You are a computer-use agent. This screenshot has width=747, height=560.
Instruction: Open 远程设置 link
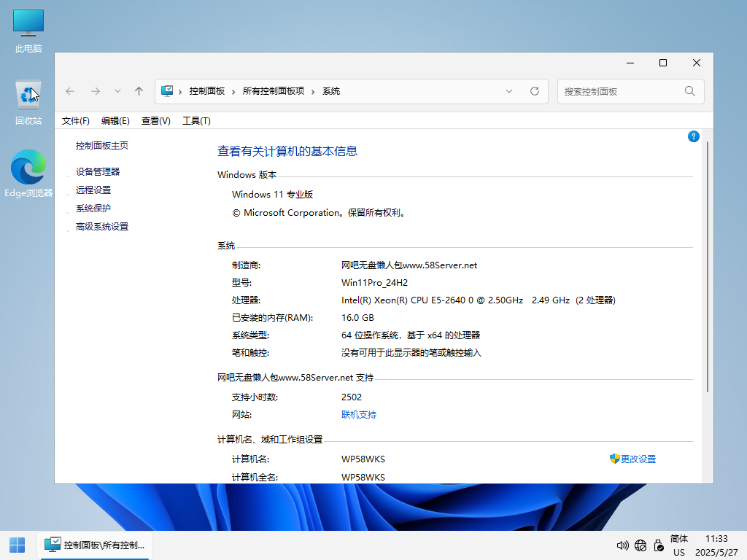[x=93, y=190]
